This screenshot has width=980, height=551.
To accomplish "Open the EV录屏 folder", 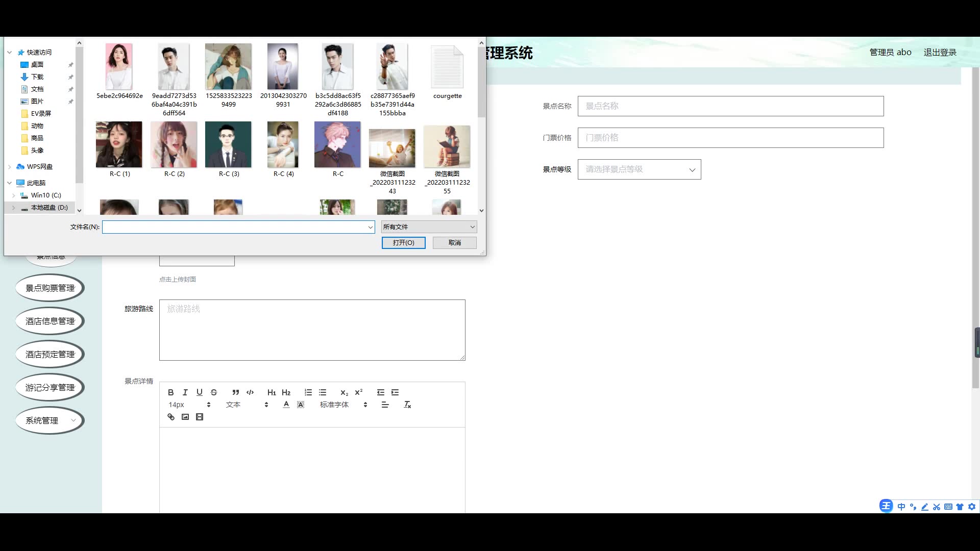I will [41, 113].
